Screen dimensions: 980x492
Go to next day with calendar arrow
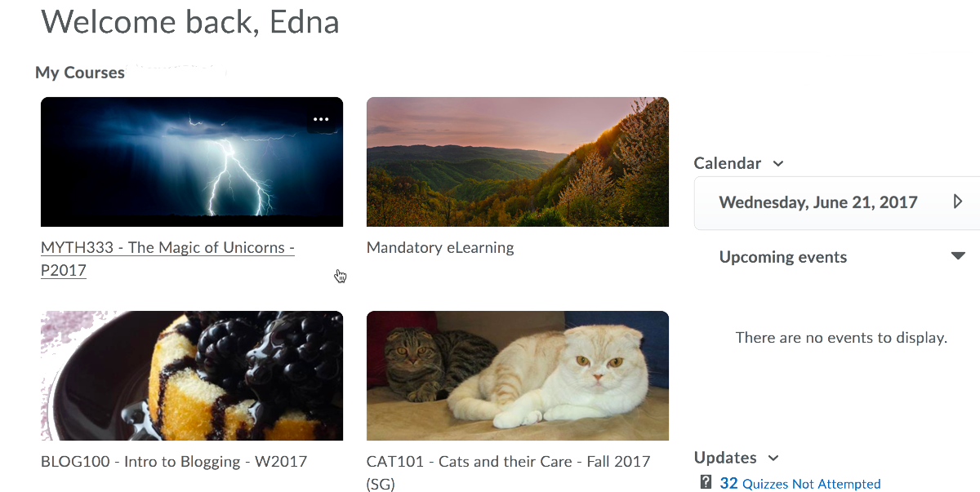(958, 202)
